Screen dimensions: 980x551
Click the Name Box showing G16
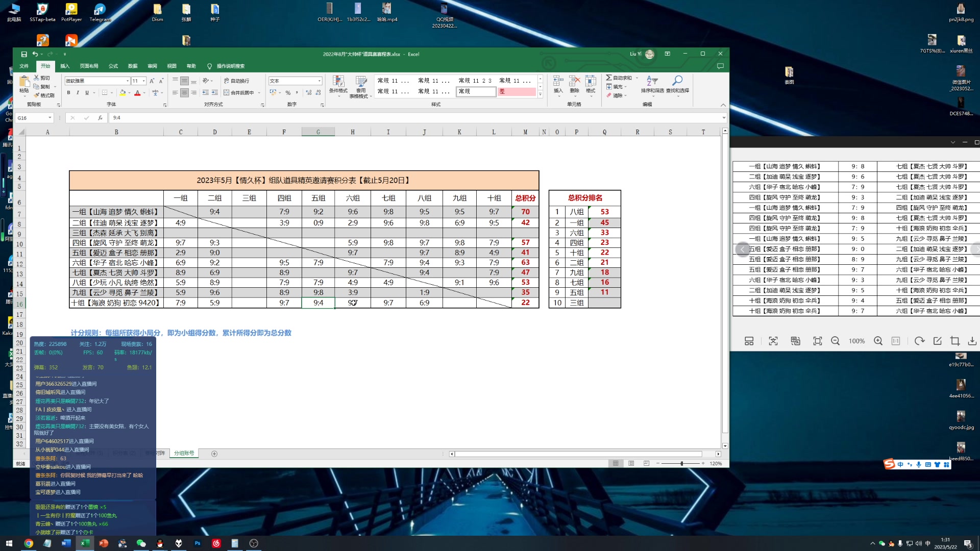pyautogui.click(x=34, y=118)
